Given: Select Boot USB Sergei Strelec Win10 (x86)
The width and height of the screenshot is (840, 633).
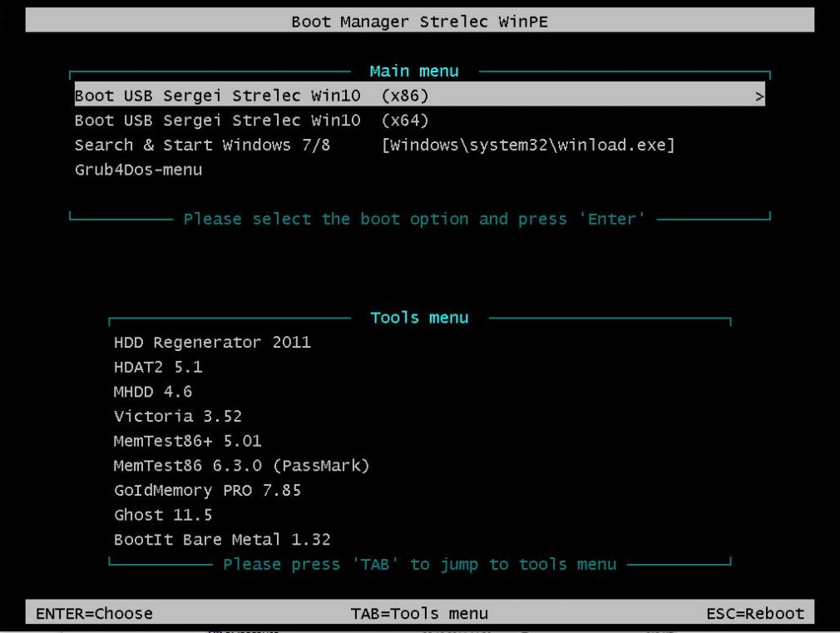Looking at the screenshot, I should pos(419,96).
